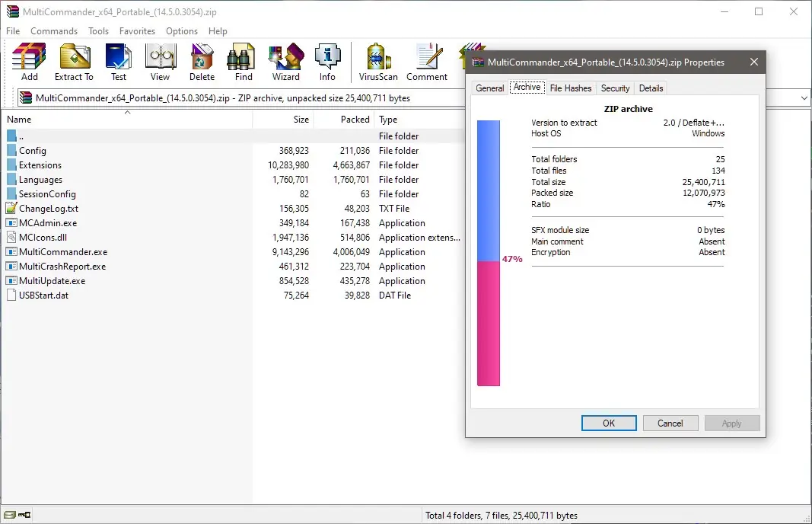Viewport: 812px width, 524px height.
Task: Open the File menu
Action: tap(13, 31)
